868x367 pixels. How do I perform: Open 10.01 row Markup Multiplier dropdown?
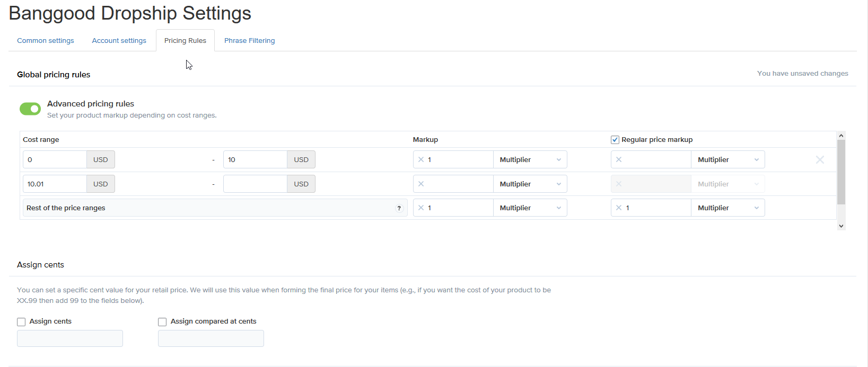(530, 184)
